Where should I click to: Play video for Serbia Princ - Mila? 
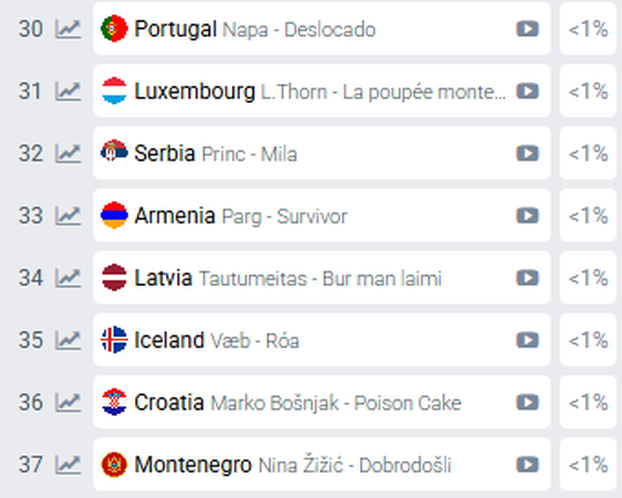527,154
